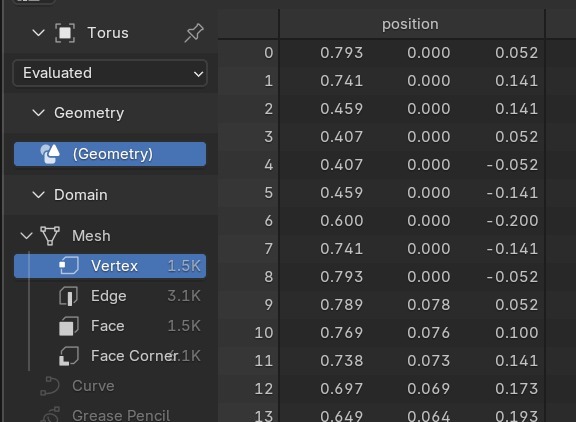Select the Curve row

tap(110, 386)
